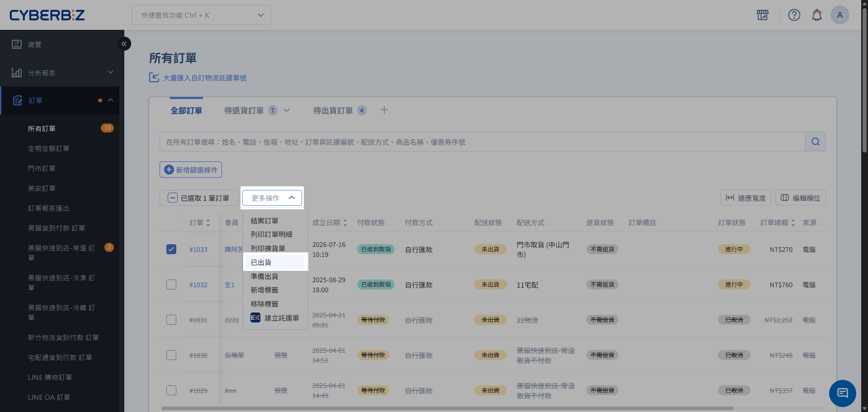Open 定期定額訂單 in the sidebar

[x=48, y=148]
